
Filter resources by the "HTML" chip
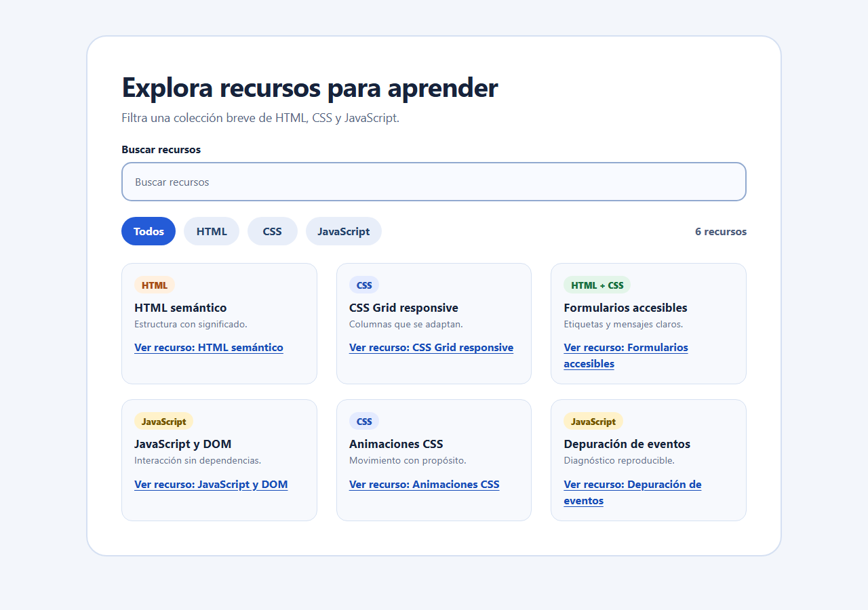pyautogui.click(x=212, y=231)
